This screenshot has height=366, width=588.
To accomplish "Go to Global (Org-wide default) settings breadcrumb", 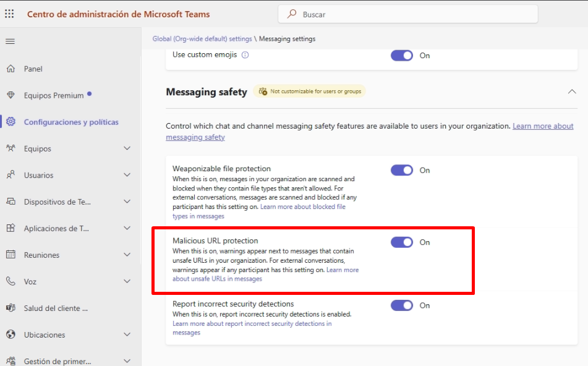I will 202,39.
